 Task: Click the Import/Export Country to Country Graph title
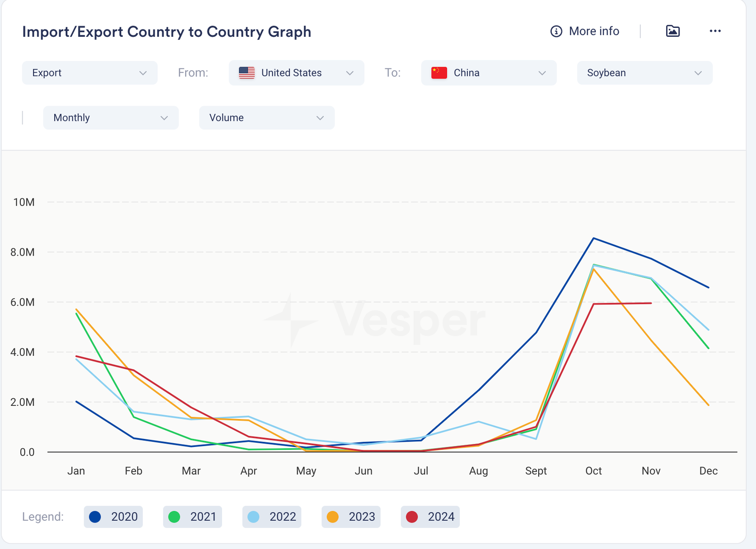click(167, 32)
